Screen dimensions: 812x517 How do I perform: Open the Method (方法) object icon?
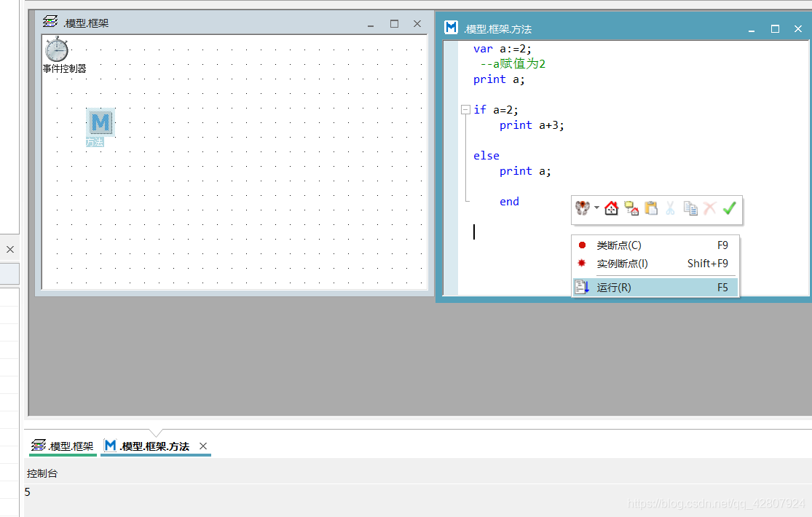100,122
